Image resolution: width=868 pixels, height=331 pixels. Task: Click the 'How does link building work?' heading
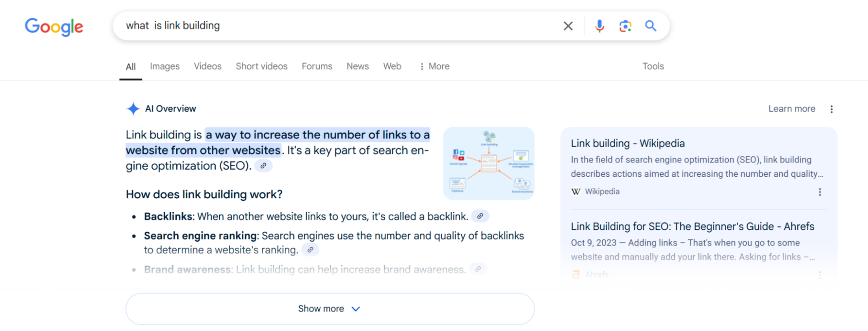point(204,195)
